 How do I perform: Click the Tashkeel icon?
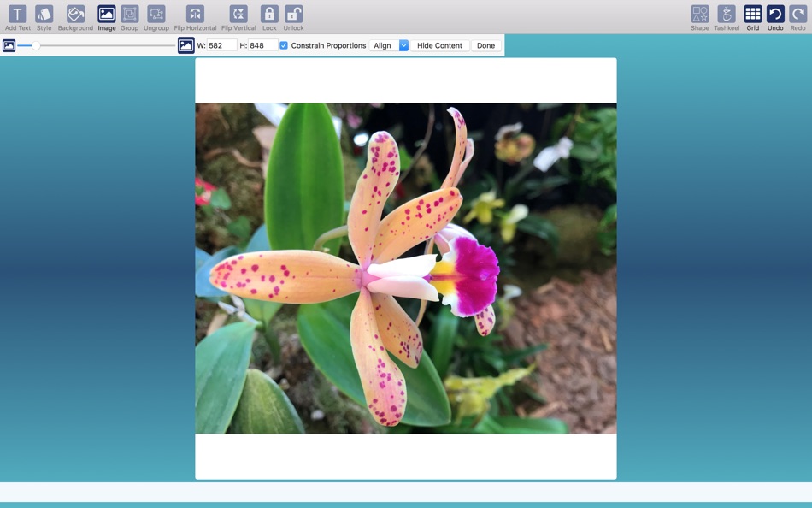tap(726, 15)
